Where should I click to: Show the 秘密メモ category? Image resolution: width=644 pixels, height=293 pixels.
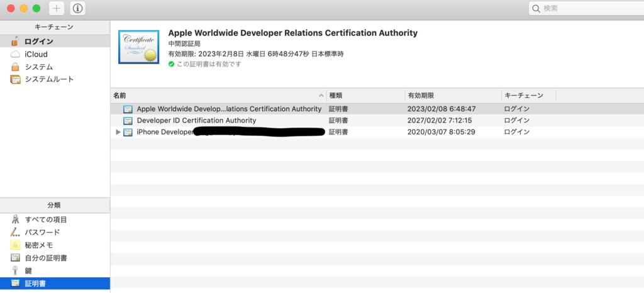pos(55,245)
